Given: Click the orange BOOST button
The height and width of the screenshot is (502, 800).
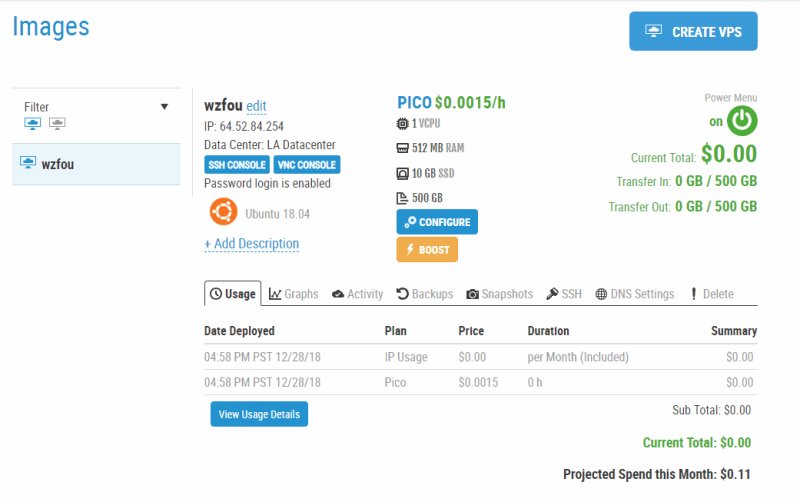Looking at the screenshot, I should pyautogui.click(x=427, y=249).
